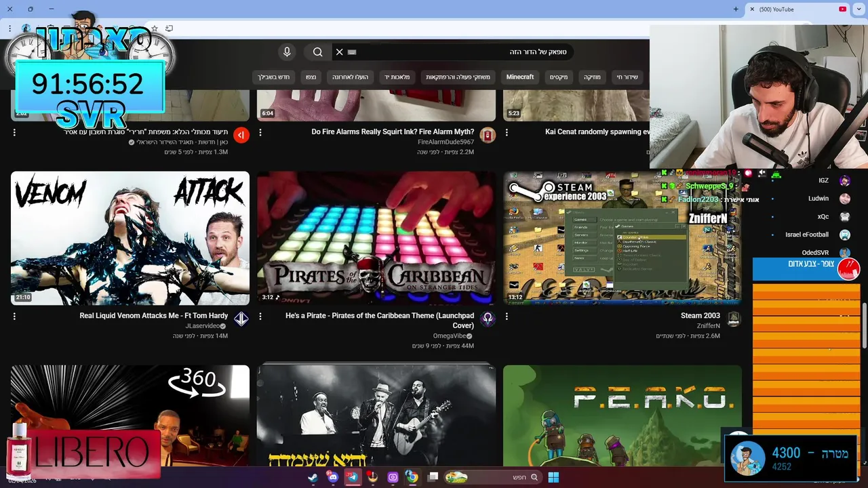Open options menu for the כאן חדשות video
Screen dimensions: 868x488
pyautogui.click(x=14, y=133)
